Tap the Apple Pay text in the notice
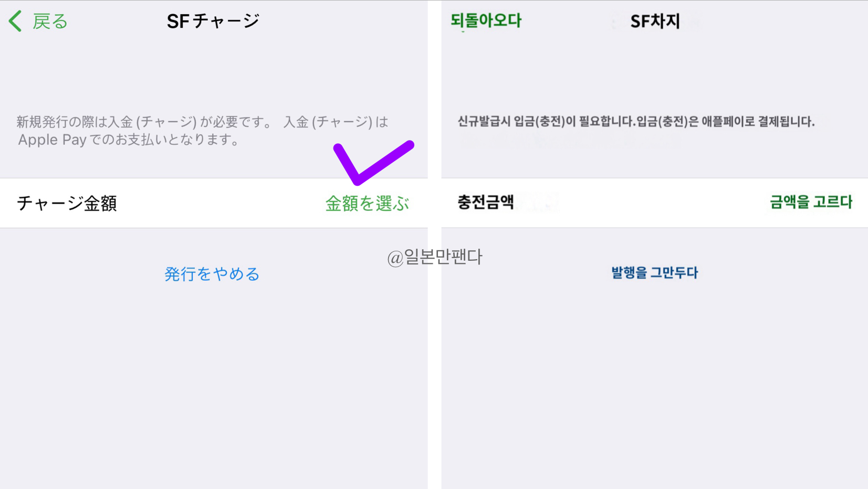The width and height of the screenshot is (868, 489). tap(53, 139)
